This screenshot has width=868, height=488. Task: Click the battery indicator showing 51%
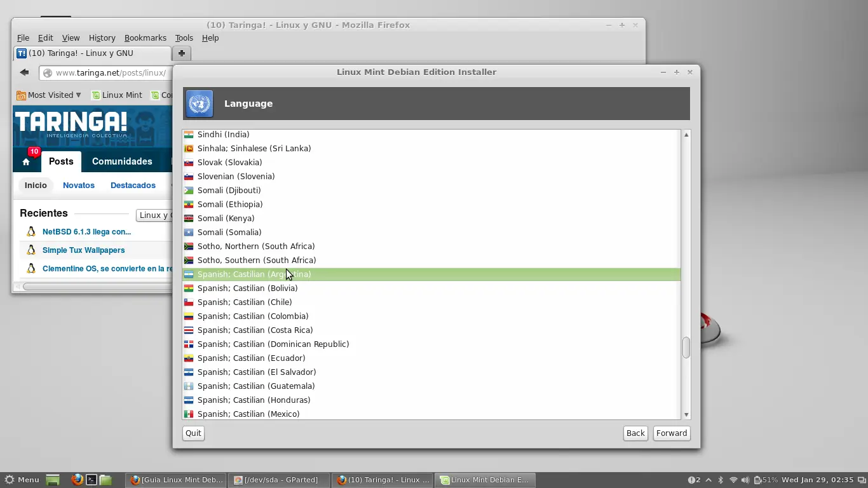pyautogui.click(x=766, y=480)
